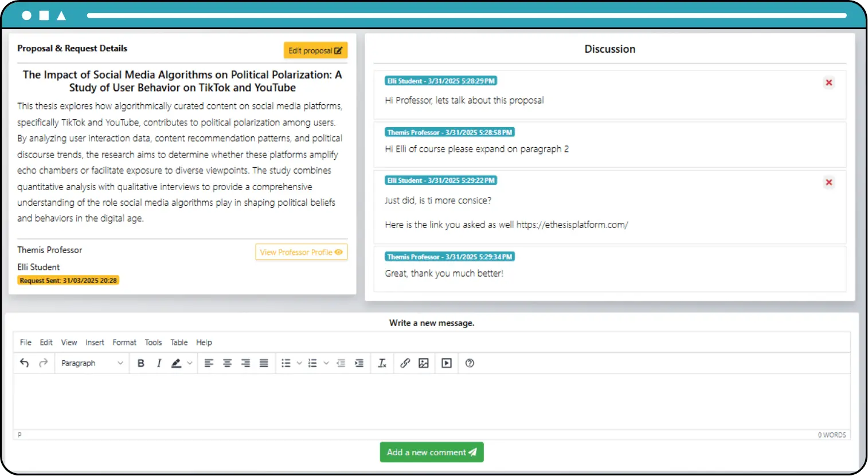Open the Insert menu
Screen dimensions: 868x476
click(95, 343)
